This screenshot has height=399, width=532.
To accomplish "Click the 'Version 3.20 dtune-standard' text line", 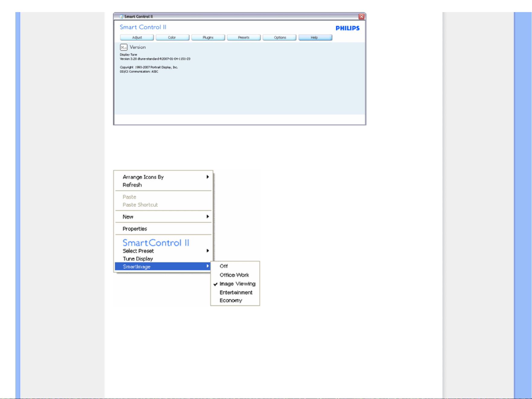I will pos(155,59).
